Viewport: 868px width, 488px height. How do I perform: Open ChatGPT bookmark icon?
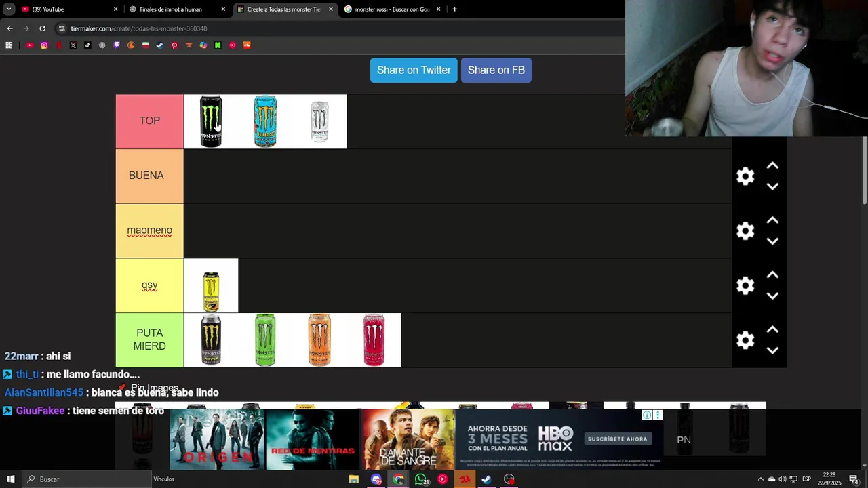coord(102,45)
